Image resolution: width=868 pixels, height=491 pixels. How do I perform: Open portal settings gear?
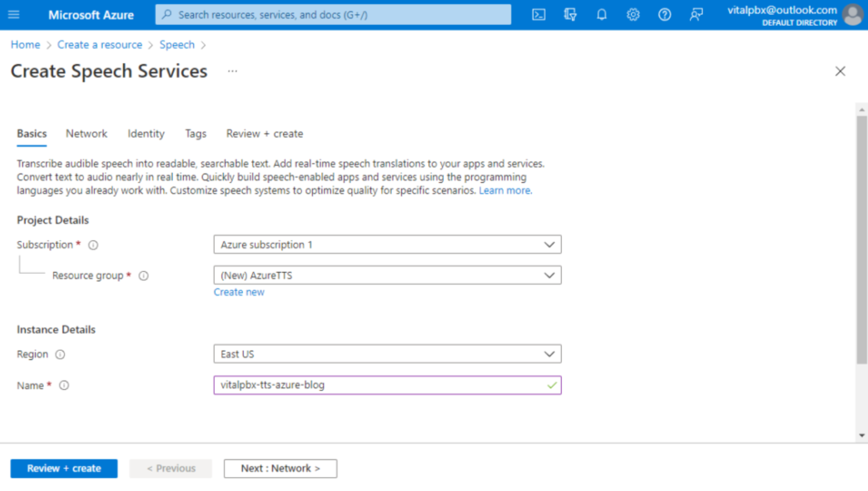(x=633, y=14)
